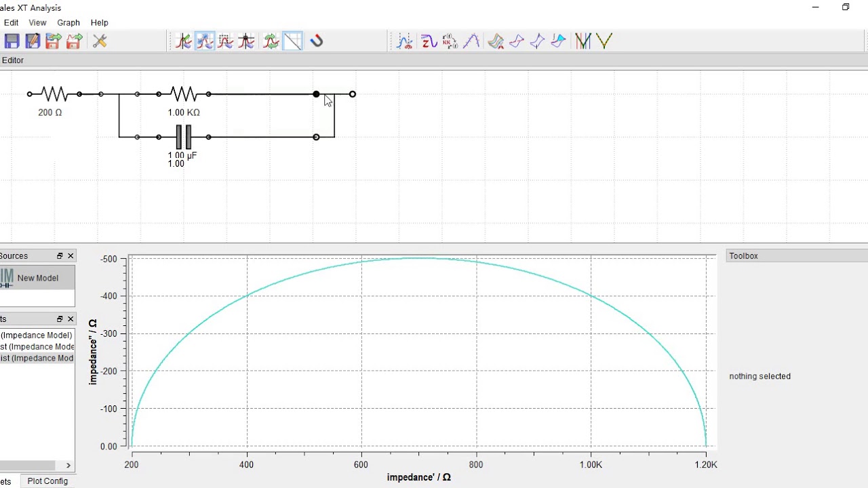Click the Toolbox panel header
The width and height of the screenshot is (868, 488).
coord(797,256)
